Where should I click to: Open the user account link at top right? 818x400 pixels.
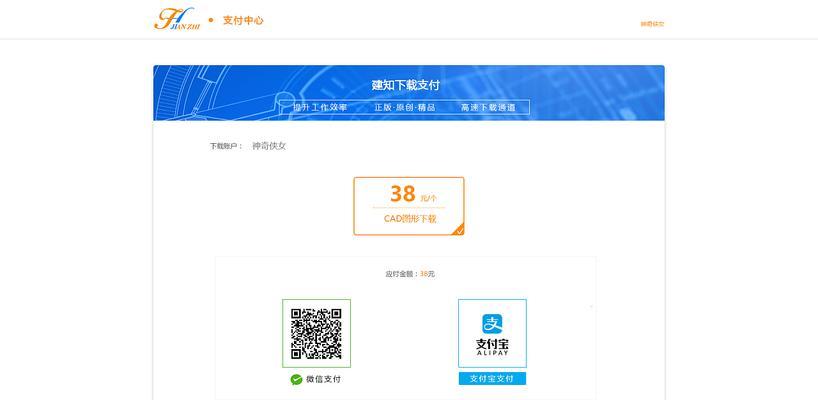click(652, 24)
